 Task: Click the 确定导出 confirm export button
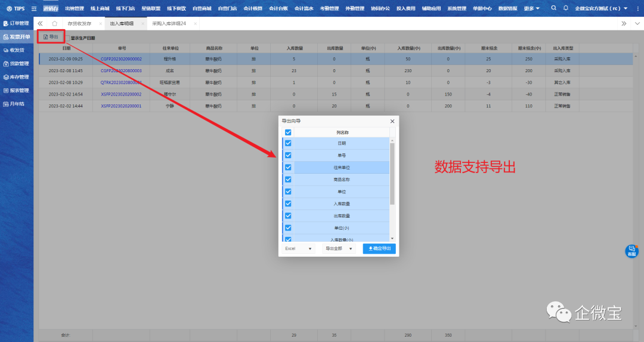tap(379, 248)
